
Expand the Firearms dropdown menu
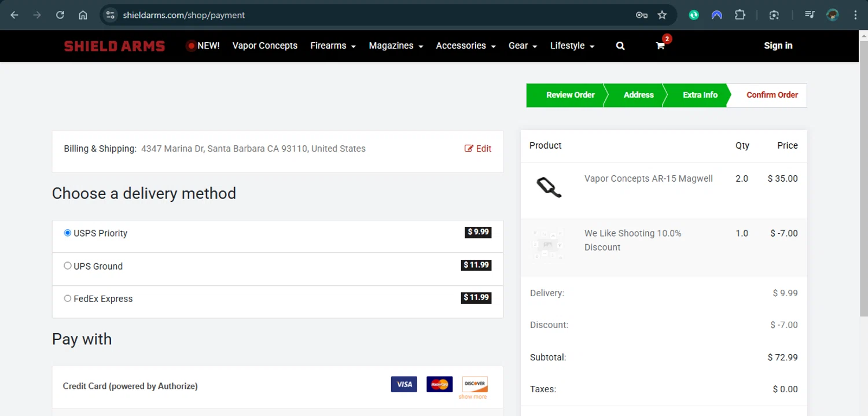tap(333, 46)
